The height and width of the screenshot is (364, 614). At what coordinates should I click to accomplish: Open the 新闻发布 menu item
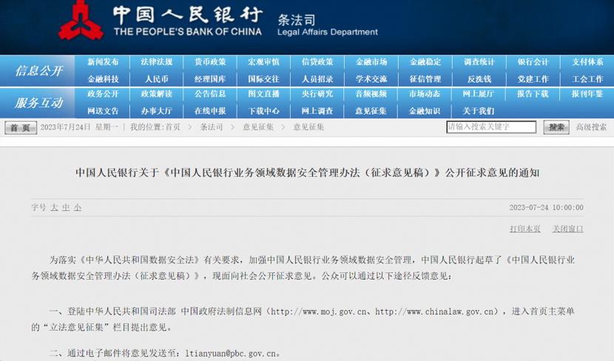click(103, 62)
